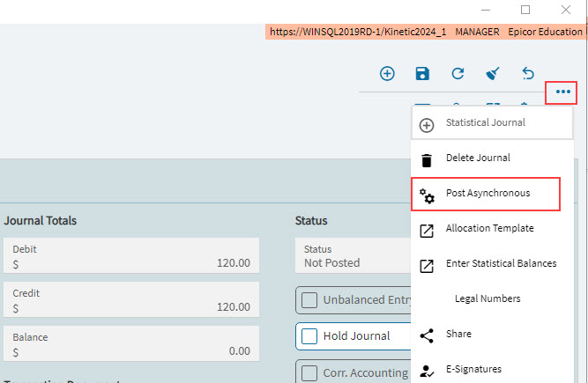Select Legal Numbers menu item
This screenshot has height=383, width=588.
pyautogui.click(x=492, y=298)
